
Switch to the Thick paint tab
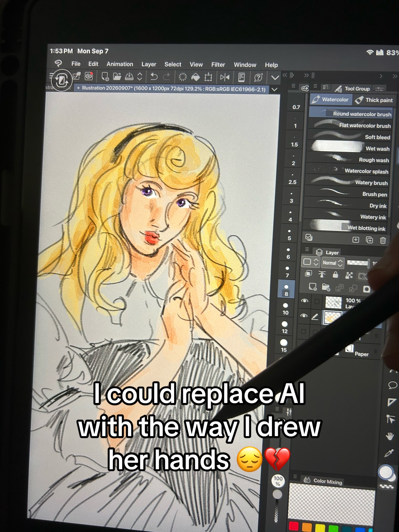(374, 100)
